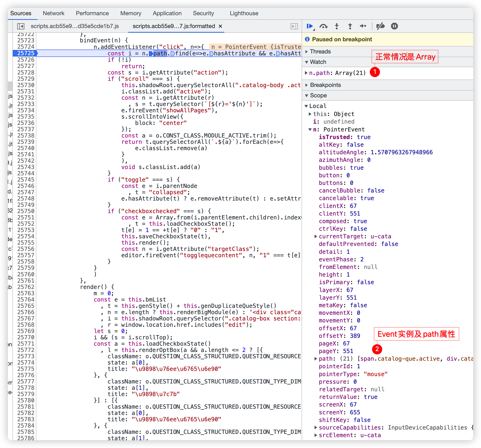The image size is (481, 448).
Task: Click 'void s.classList.add(a)' on line 25743
Action: pyautogui.click(x=161, y=167)
